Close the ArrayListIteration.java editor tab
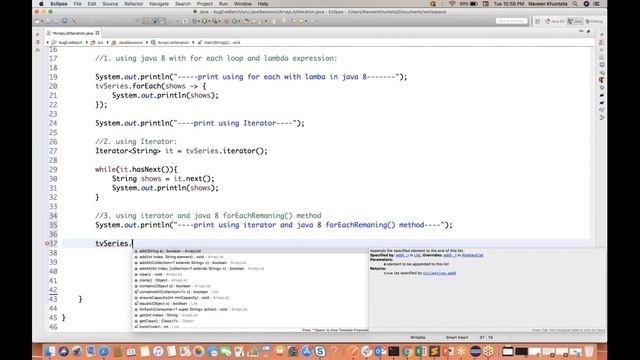 pyautogui.click(x=98, y=33)
